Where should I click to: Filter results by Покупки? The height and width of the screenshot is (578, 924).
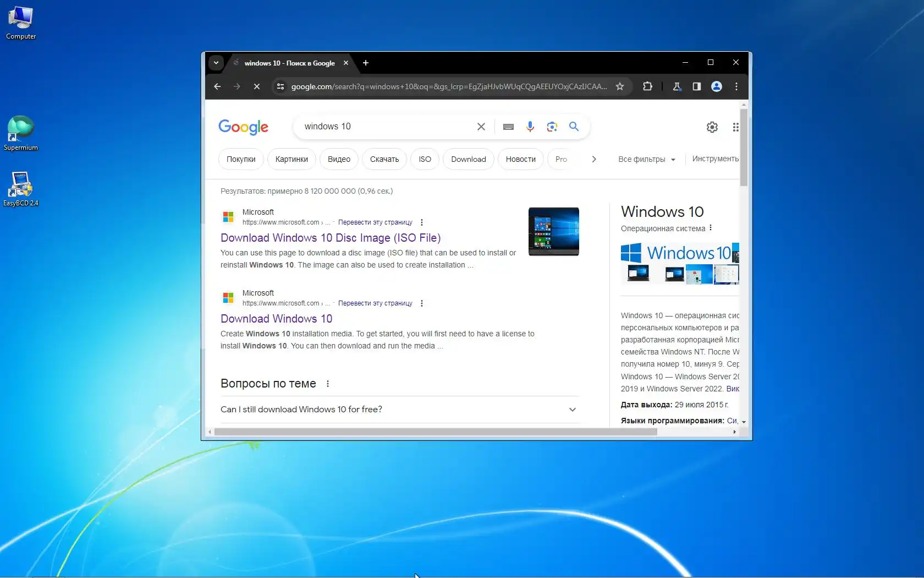coord(241,159)
